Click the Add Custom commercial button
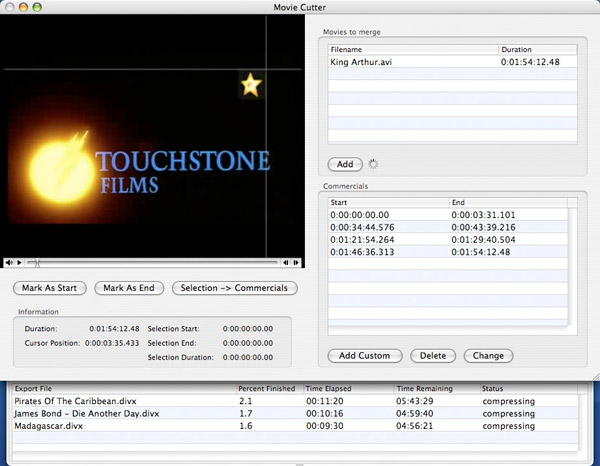 point(365,356)
